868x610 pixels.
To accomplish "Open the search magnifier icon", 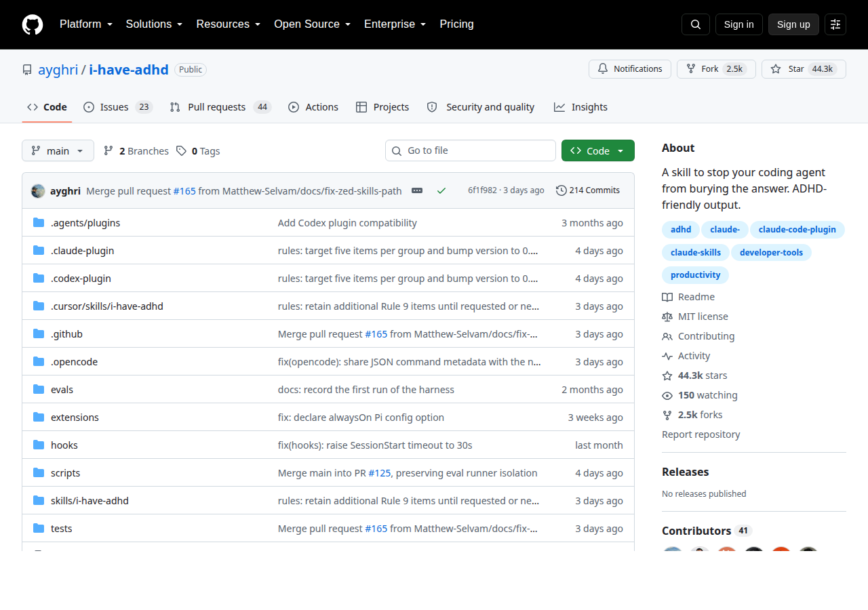I will [x=696, y=24].
